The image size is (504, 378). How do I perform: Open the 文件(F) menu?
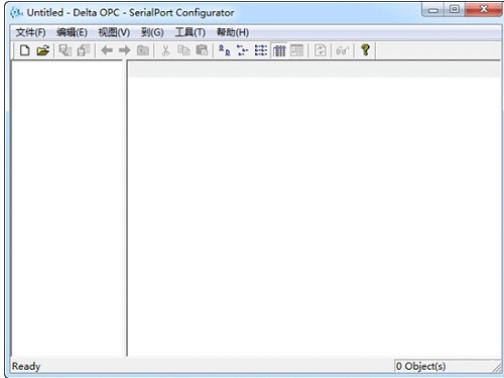[x=31, y=32]
